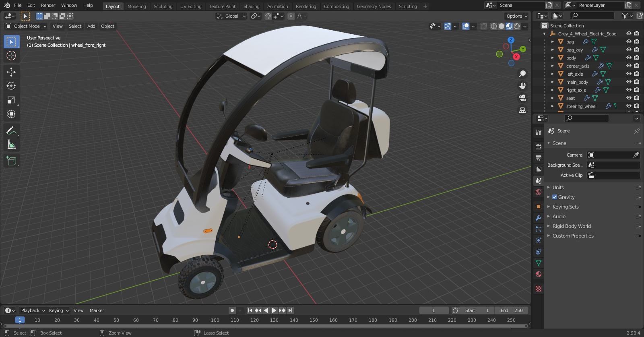Image resolution: width=644 pixels, height=337 pixels.
Task: Open Global transform orientation dropdown
Action: pos(231,16)
